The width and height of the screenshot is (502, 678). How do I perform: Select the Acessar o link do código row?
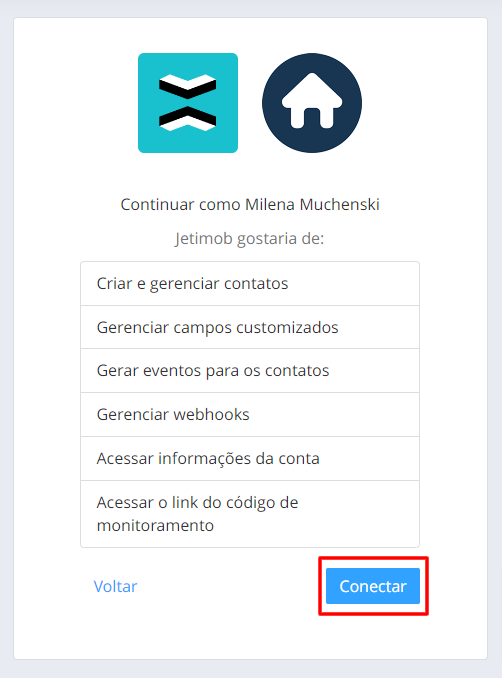pyautogui.click(x=250, y=514)
